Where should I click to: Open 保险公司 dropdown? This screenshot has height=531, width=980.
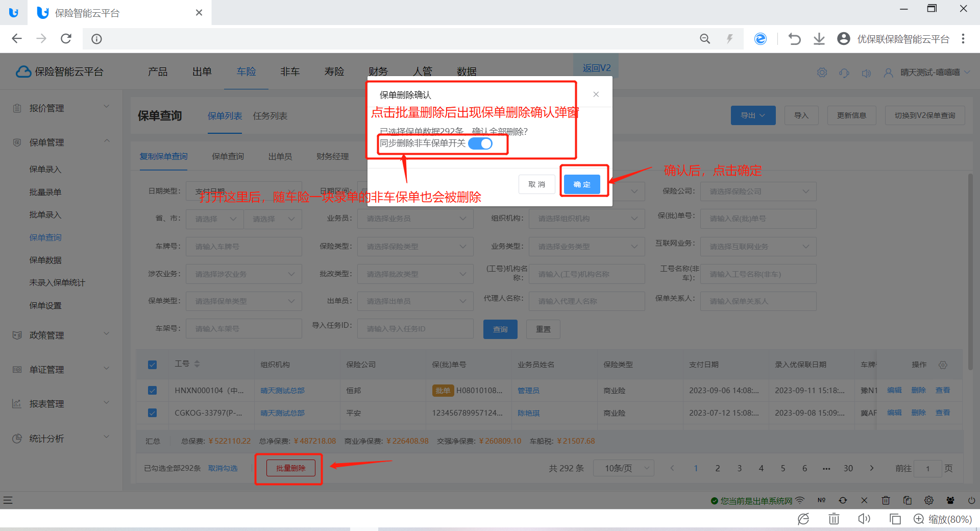point(758,191)
